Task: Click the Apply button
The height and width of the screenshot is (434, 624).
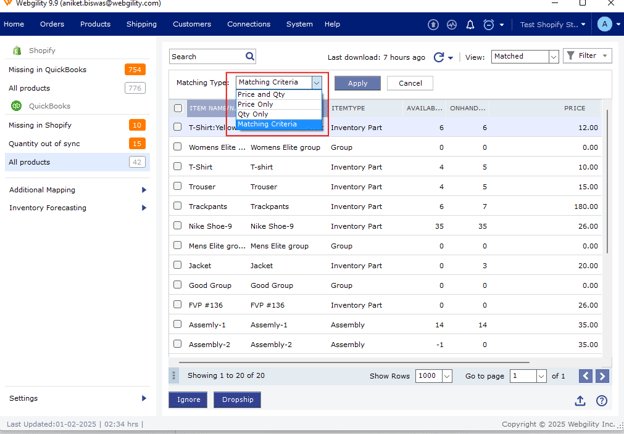Action: click(x=357, y=83)
